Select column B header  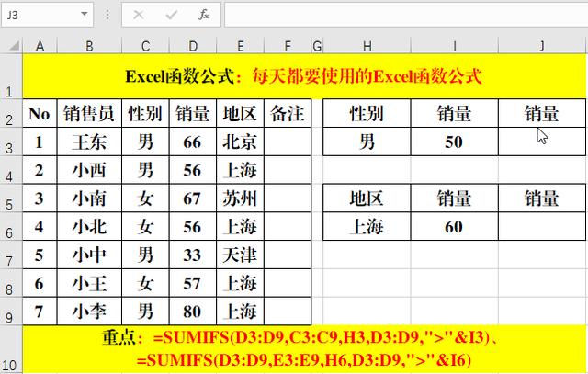point(89,46)
